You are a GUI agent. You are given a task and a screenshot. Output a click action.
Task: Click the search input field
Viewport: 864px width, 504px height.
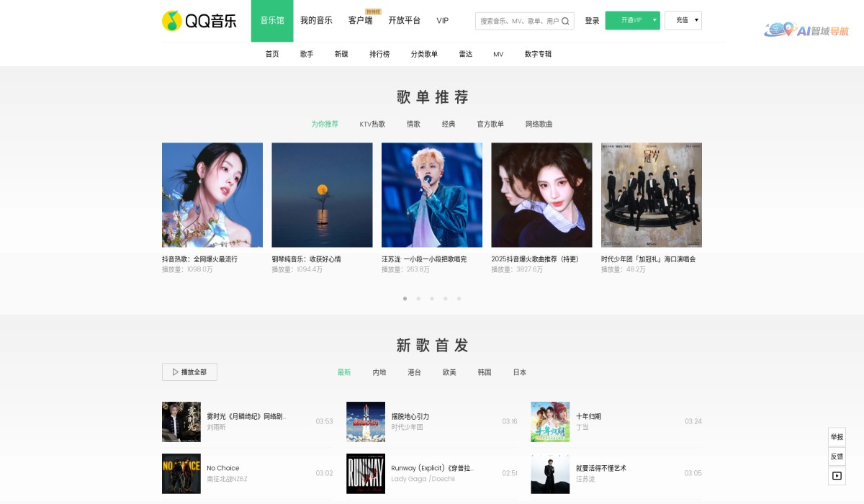click(518, 20)
